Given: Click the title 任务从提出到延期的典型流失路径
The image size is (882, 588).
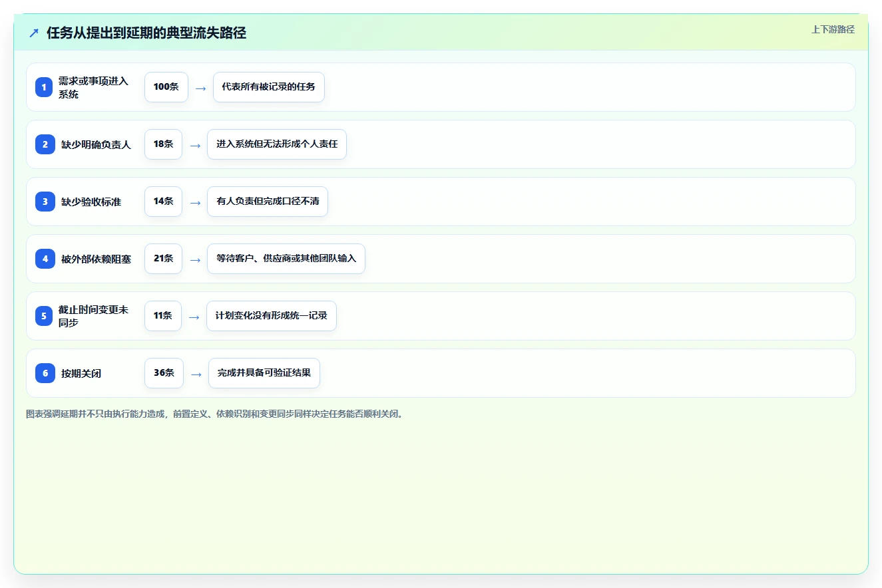Looking at the screenshot, I should tap(146, 33).
